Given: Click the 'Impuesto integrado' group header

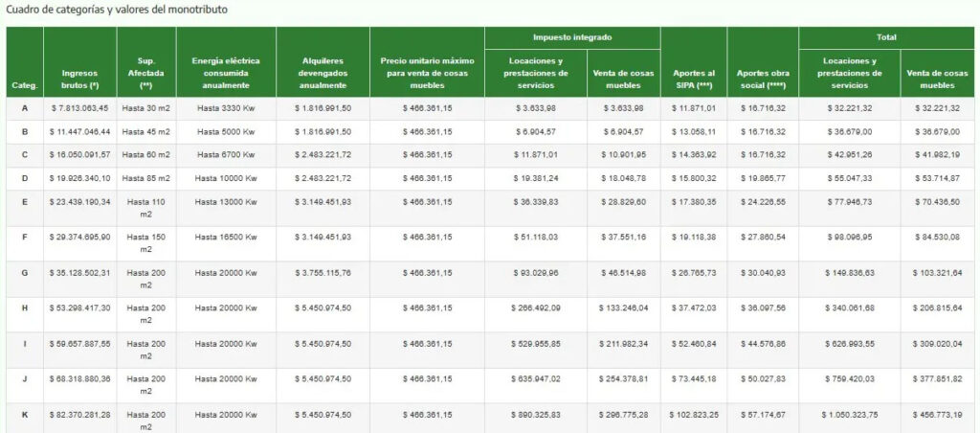Looking at the screenshot, I should pos(571,37).
